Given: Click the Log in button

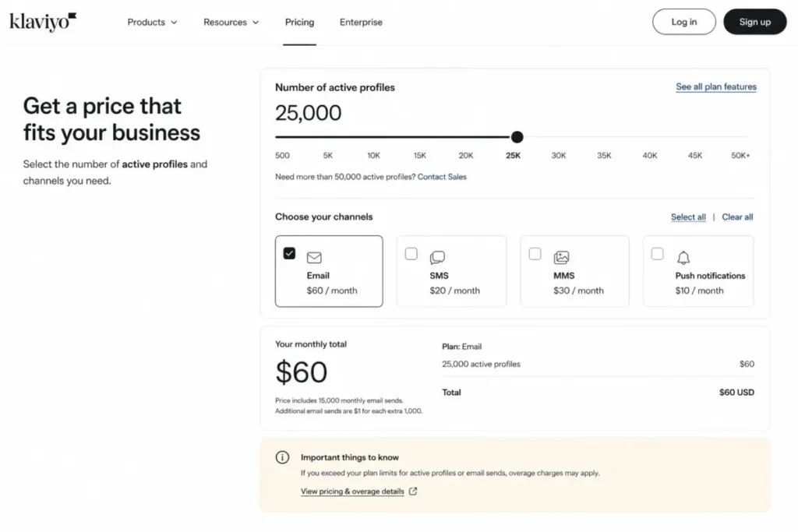Looking at the screenshot, I should click(684, 22).
